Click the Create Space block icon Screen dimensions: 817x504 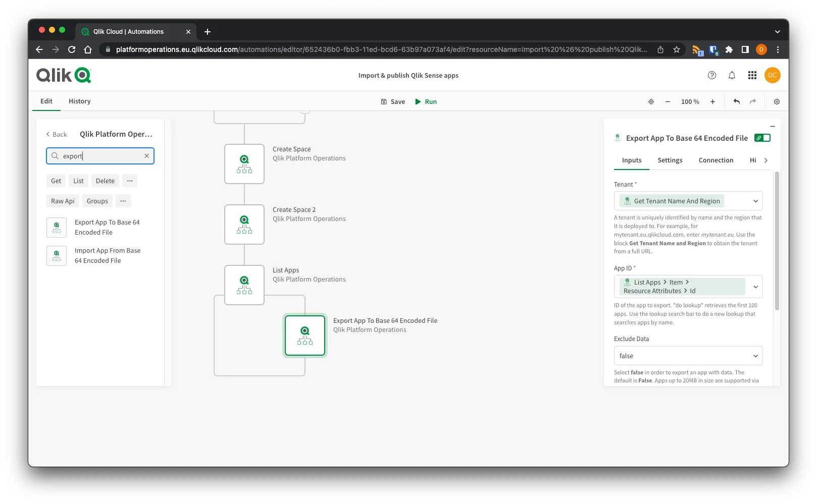click(x=244, y=164)
